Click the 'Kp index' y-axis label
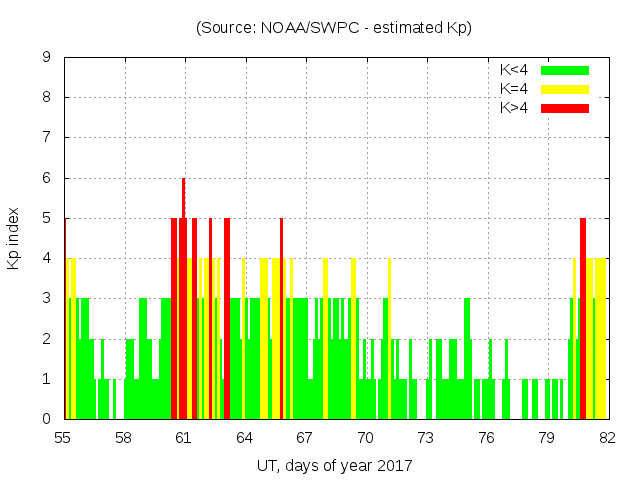Viewport: 640px width, 480px height. point(14,238)
